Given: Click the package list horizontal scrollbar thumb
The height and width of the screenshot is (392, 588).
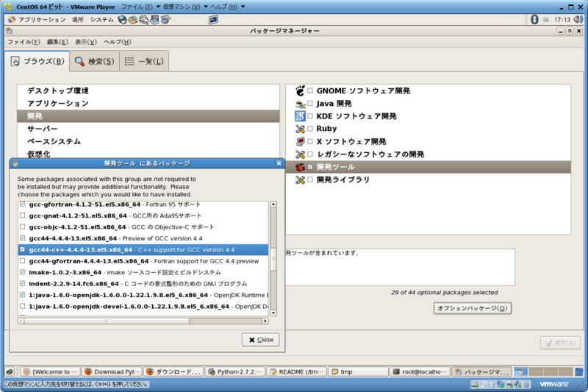Looking at the screenshot, I should (107, 321).
